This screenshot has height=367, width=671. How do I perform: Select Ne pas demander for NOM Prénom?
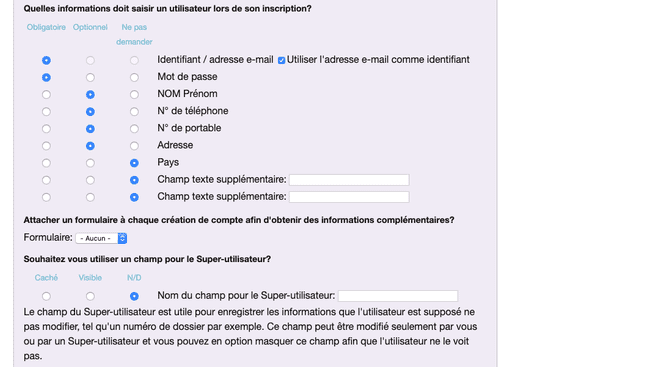pyautogui.click(x=134, y=95)
